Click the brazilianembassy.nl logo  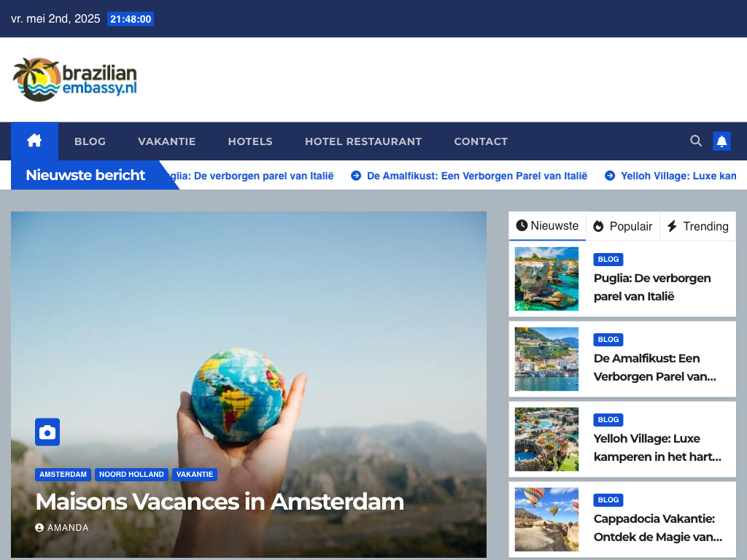tap(75, 79)
